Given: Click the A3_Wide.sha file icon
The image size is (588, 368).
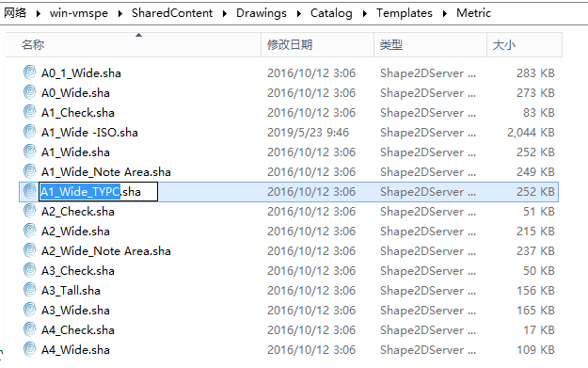Looking at the screenshot, I should coord(29,310).
